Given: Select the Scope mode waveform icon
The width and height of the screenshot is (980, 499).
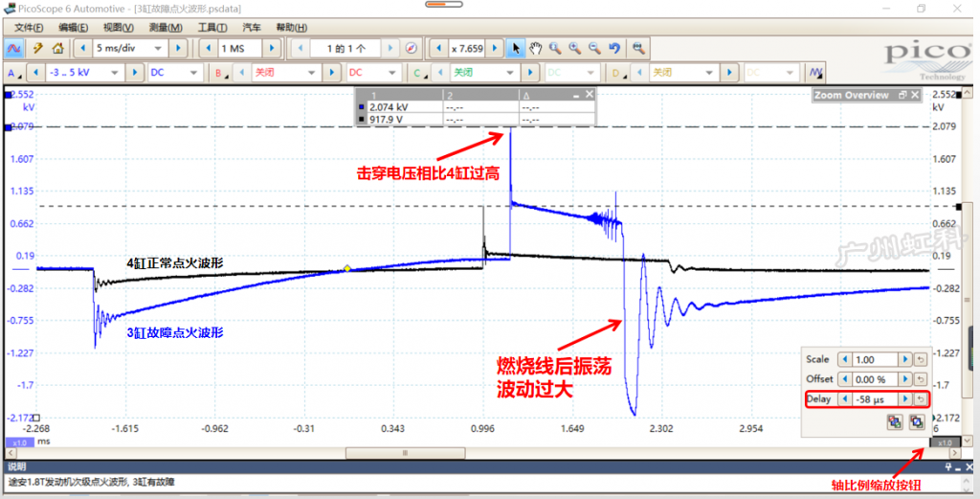Looking at the screenshot, I should [13, 48].
